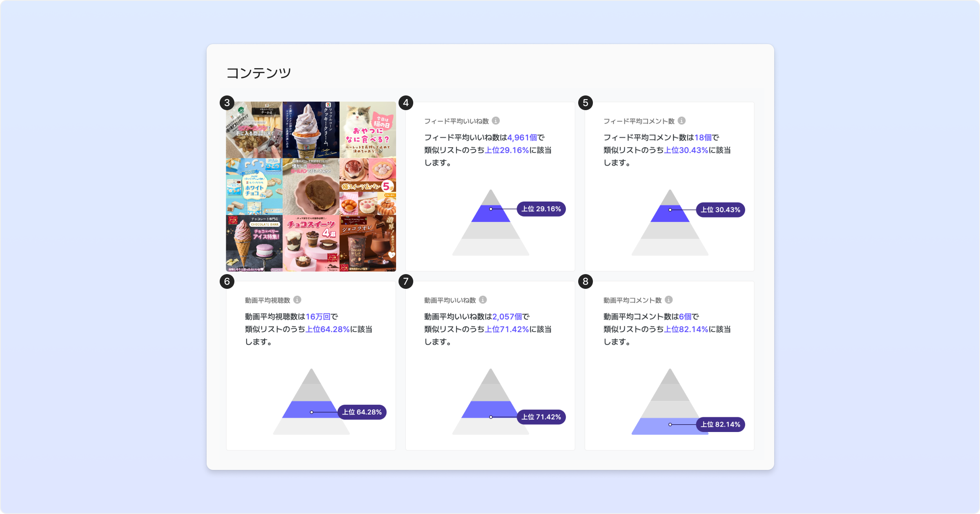Click numbered badge 4 marker
980x514 pixels.
click(406, 103)
